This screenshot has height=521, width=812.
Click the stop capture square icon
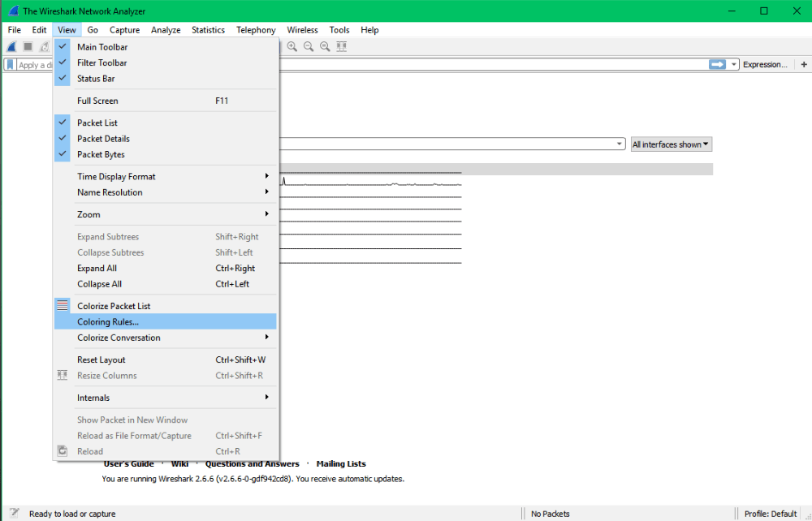[x=28, y=46]
